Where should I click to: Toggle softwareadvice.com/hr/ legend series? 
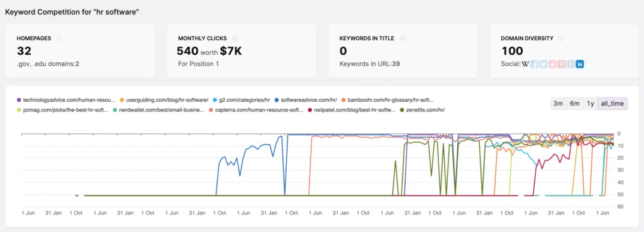[306, 100]
